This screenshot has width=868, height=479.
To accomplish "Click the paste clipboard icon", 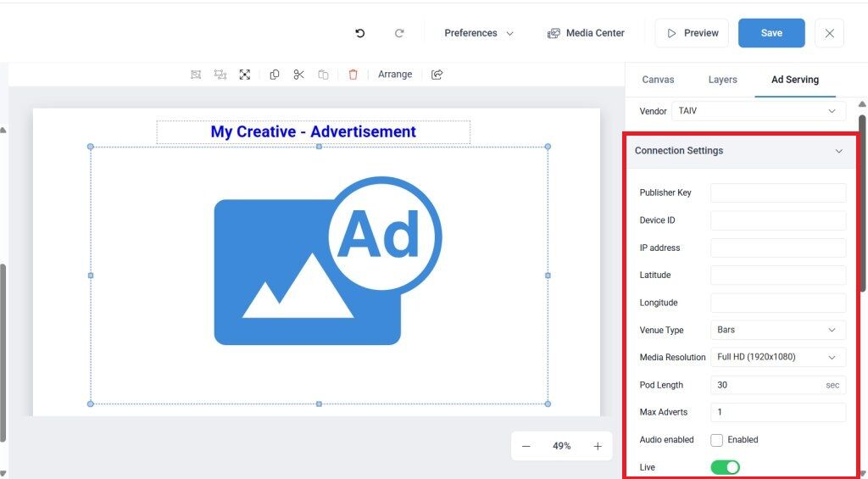I will pos(323,75).
